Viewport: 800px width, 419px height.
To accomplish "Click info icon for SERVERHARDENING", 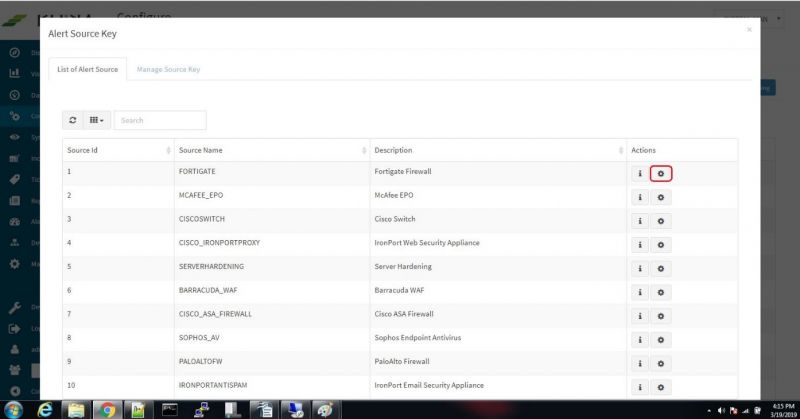I will click(x=640, y=268).
